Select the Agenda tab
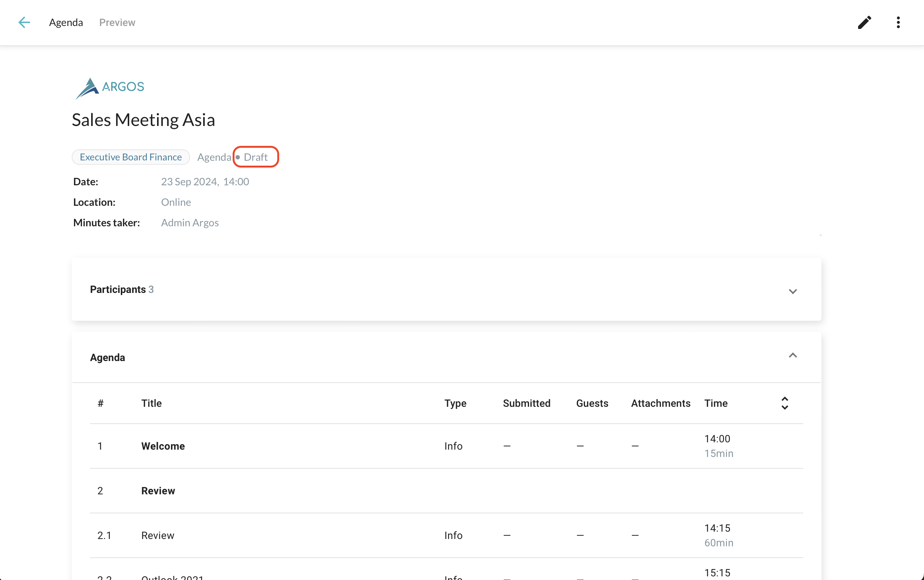Image resolution: width=924 pixels, height=580 pixels. (66, 22)
